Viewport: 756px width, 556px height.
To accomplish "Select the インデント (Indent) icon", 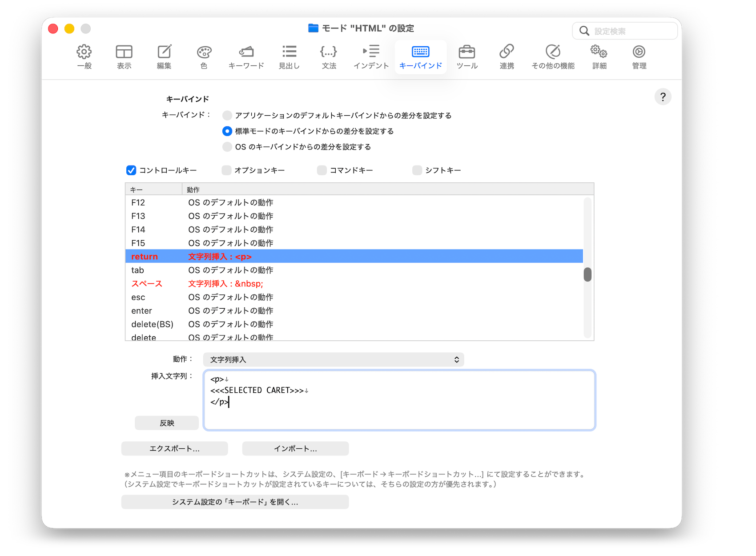I will click(x=371, y=56).
